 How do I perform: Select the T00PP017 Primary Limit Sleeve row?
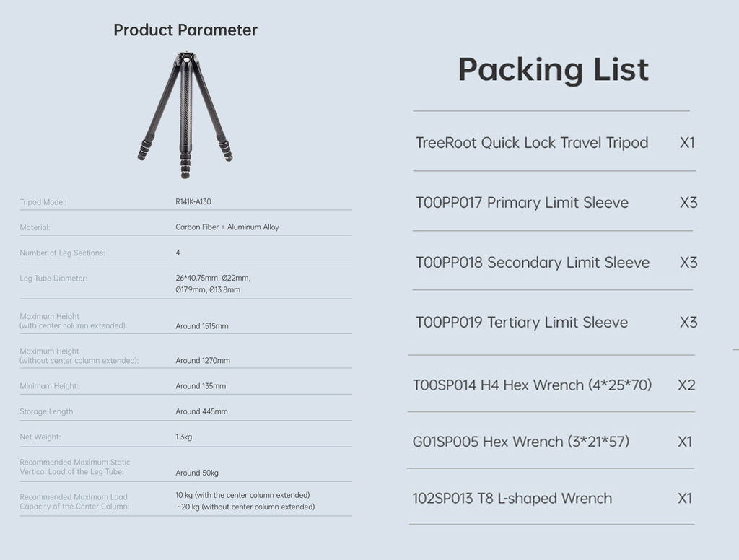click(x=522, y=203)
